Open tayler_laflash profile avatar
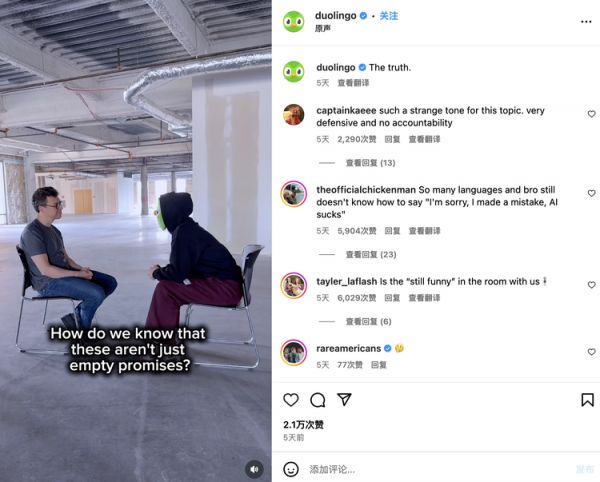 pos(293,285)
